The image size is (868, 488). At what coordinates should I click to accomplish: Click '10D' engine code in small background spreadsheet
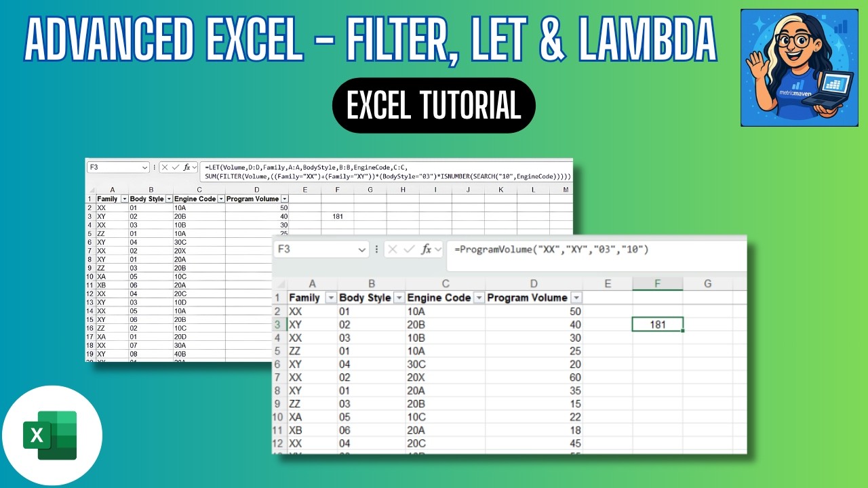tap(180, 302)
